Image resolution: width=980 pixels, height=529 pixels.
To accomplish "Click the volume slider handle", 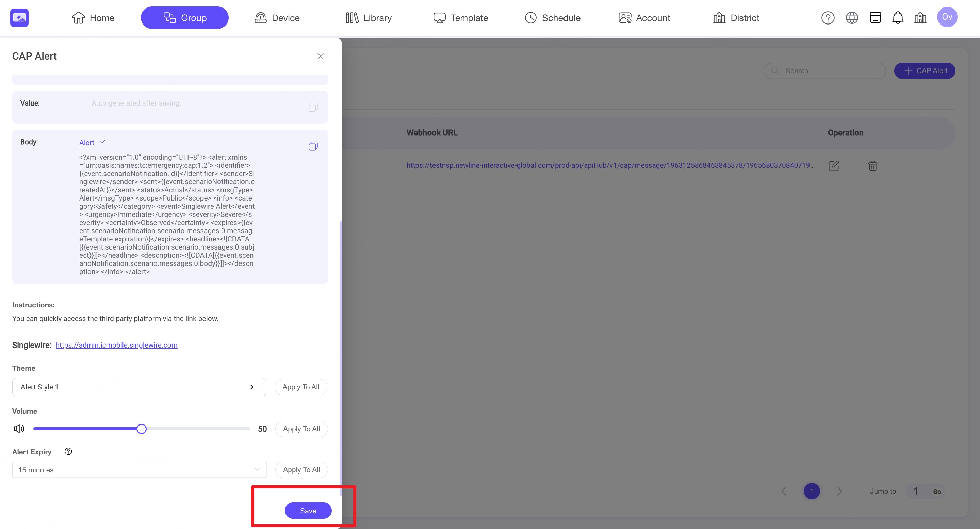I will pos(142,429).
